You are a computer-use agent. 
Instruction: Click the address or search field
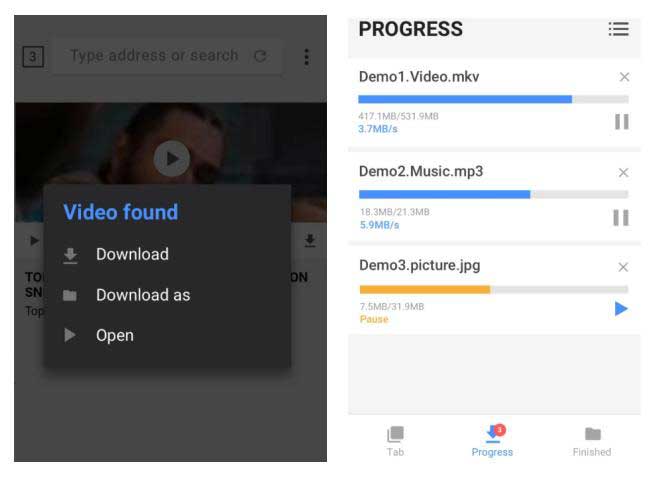[x=154, y=56]
